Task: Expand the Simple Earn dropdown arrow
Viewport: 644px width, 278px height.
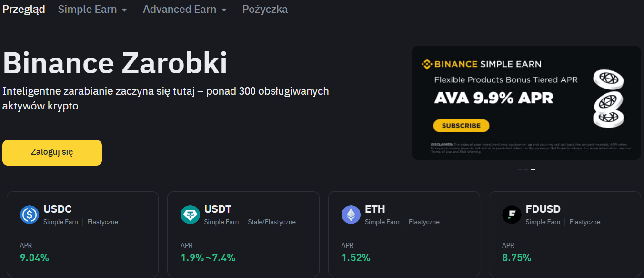Action: click(x=124, y=10)
